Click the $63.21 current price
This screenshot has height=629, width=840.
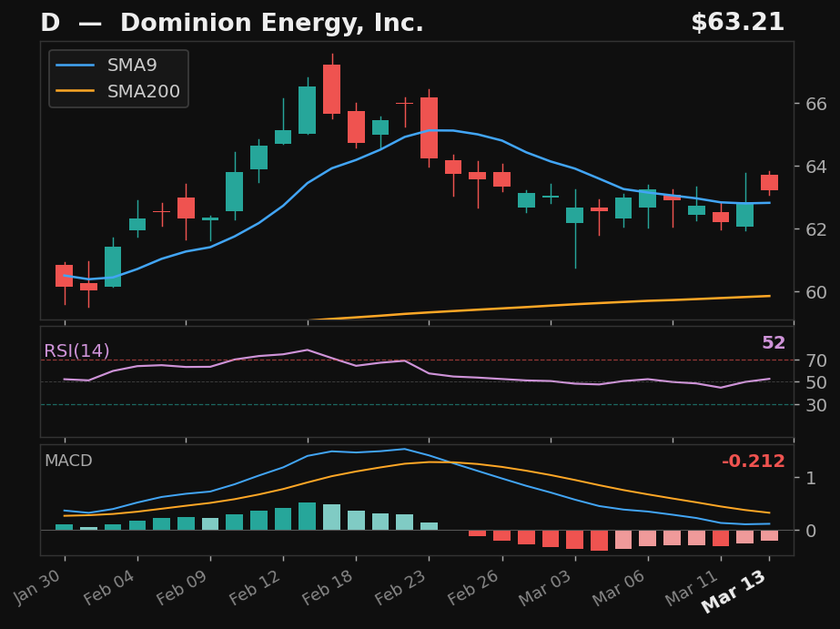point(737,24)
